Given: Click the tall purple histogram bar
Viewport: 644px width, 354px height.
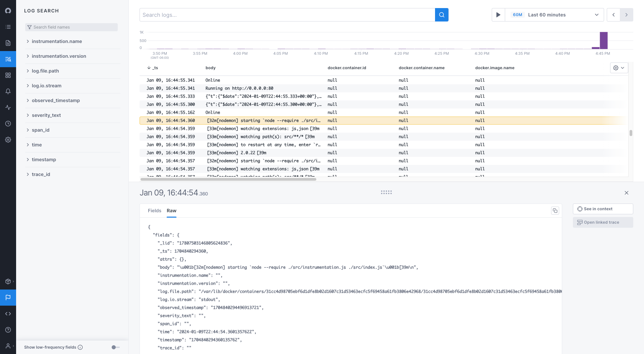Looking at the screenshot, I should [604, 40].
